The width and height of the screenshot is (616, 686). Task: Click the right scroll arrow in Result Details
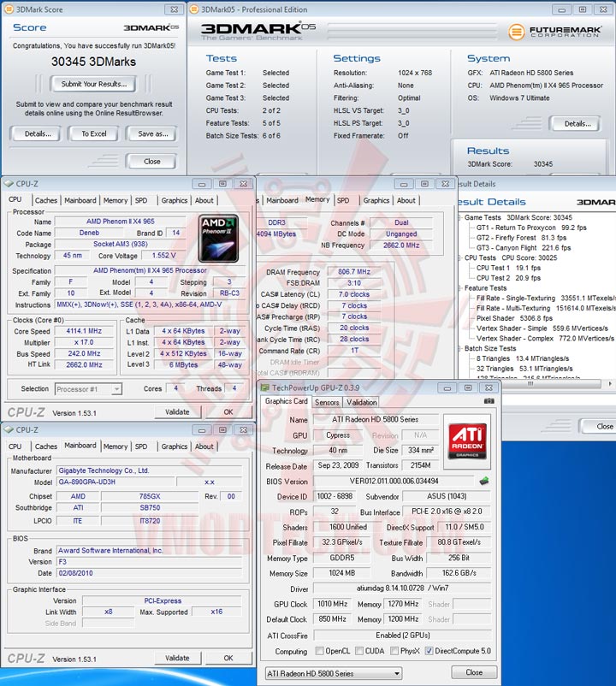click(610, 384)
